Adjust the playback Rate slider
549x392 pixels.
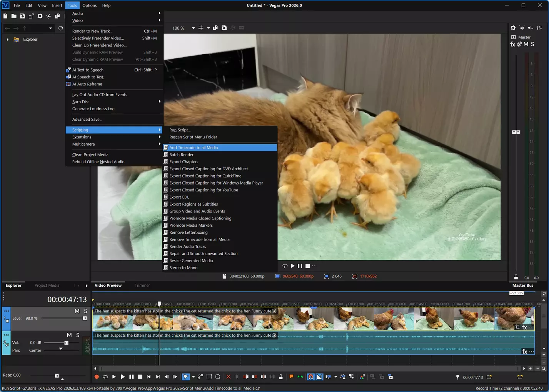pyautogui.click(x=57, y=375)
